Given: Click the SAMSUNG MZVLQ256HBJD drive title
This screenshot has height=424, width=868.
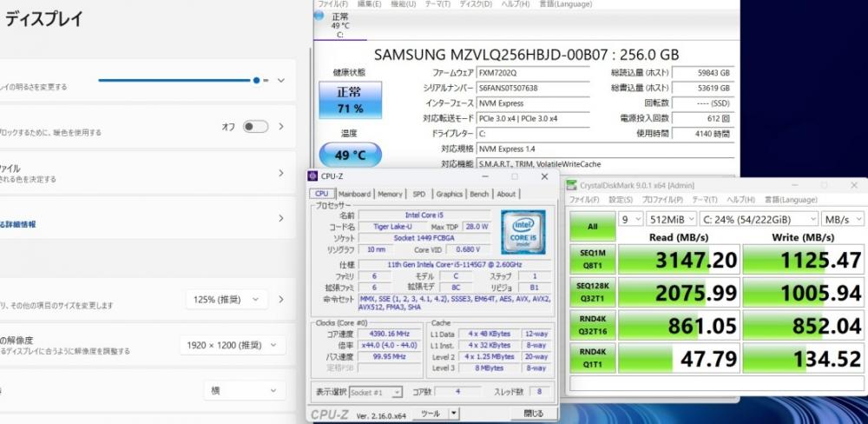Looking at the screenshot, I should 526,55.
